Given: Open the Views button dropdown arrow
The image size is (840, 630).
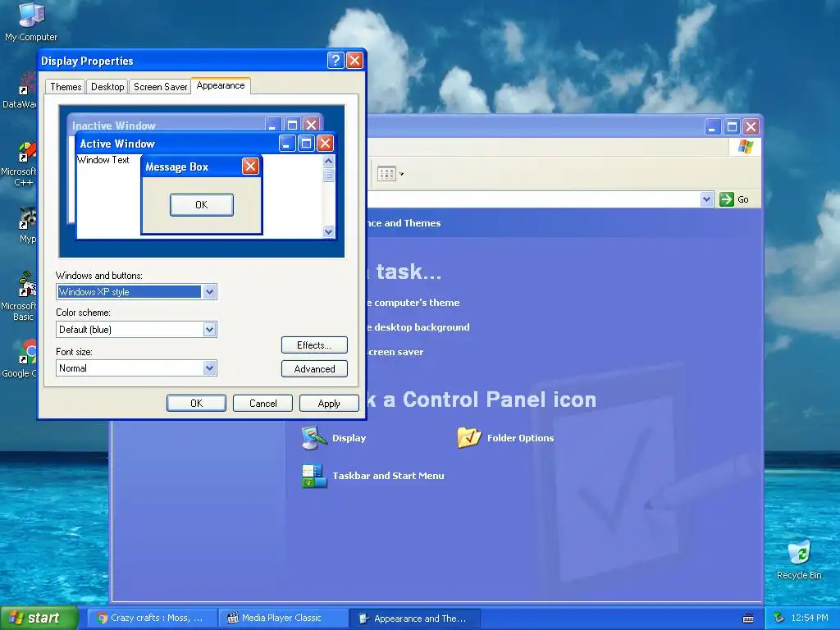Looking at the screenshot, I should coord(401,174).
